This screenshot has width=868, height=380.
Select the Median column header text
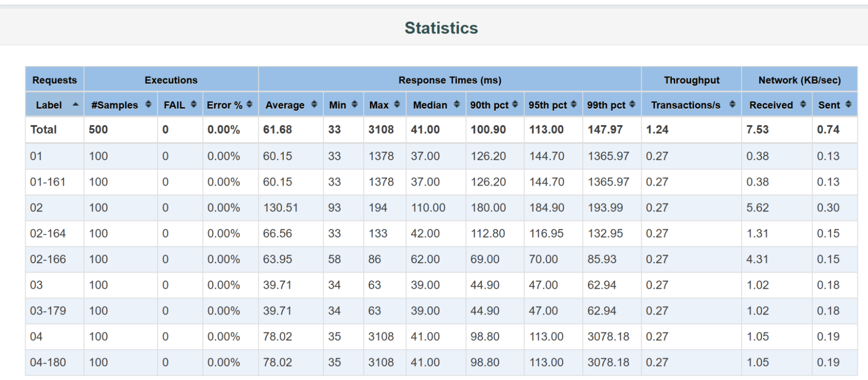click(430, 105)
